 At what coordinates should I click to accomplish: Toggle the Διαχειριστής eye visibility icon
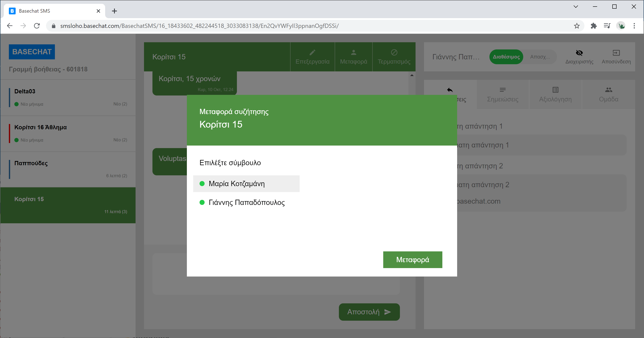tap(579, 53)
